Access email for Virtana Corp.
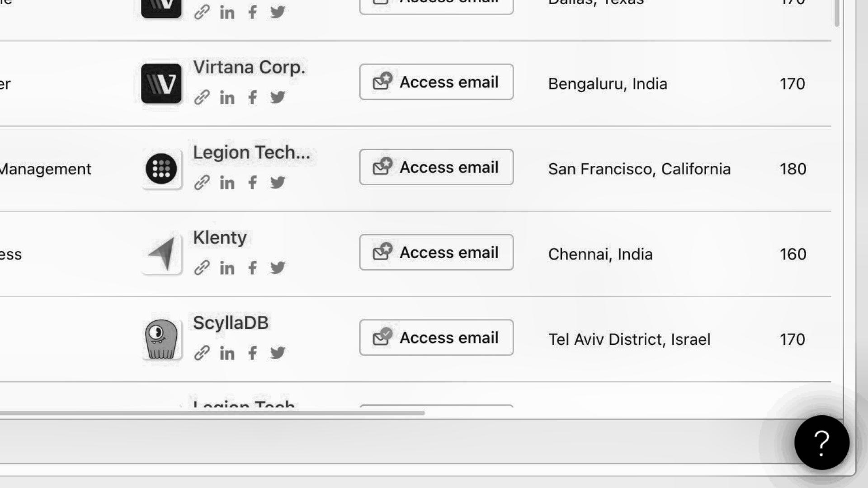Viewport: 868px width, 488px height. [x=436, y=82]
